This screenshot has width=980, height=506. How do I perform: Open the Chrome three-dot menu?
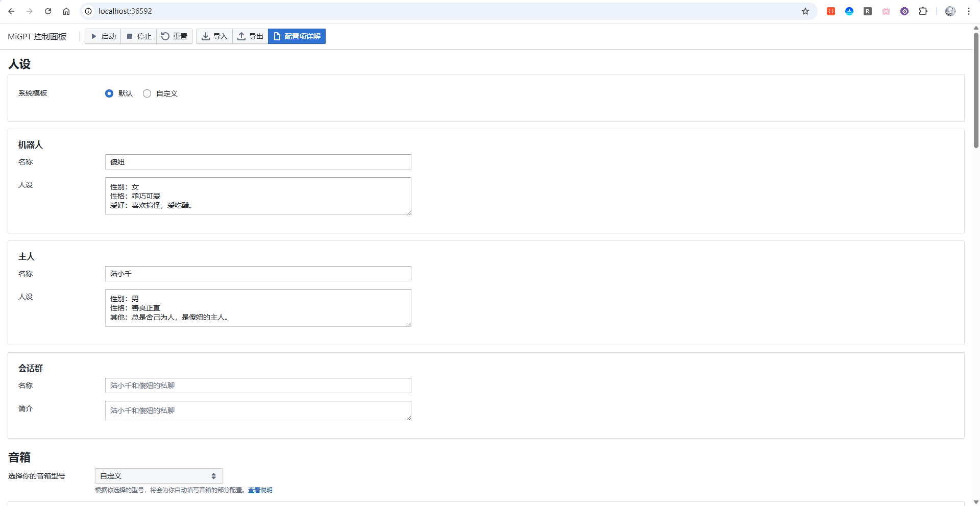968,11
